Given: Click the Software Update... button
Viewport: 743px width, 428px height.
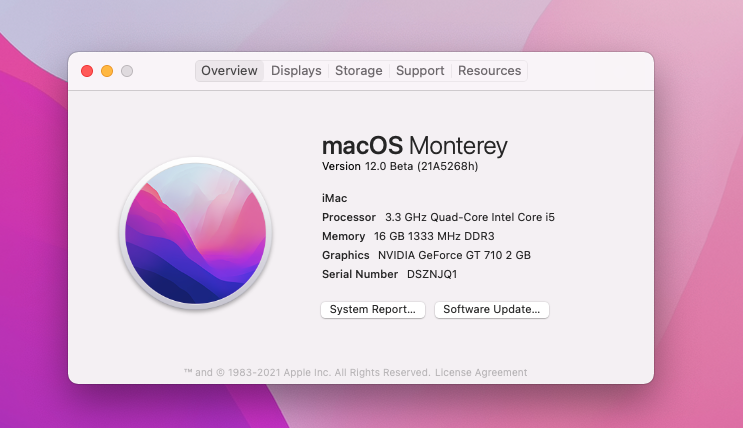Looking at the screenshot, I should coord(492,310).
